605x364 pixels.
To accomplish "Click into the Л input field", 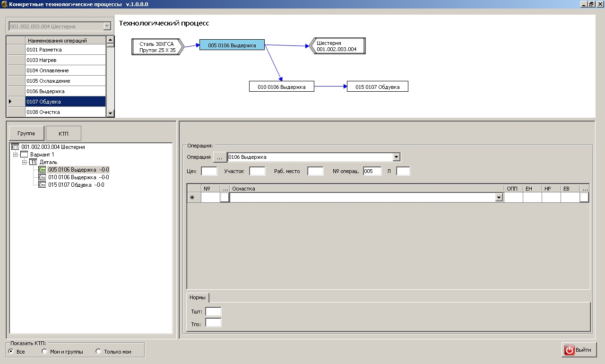I will (403, 171).
